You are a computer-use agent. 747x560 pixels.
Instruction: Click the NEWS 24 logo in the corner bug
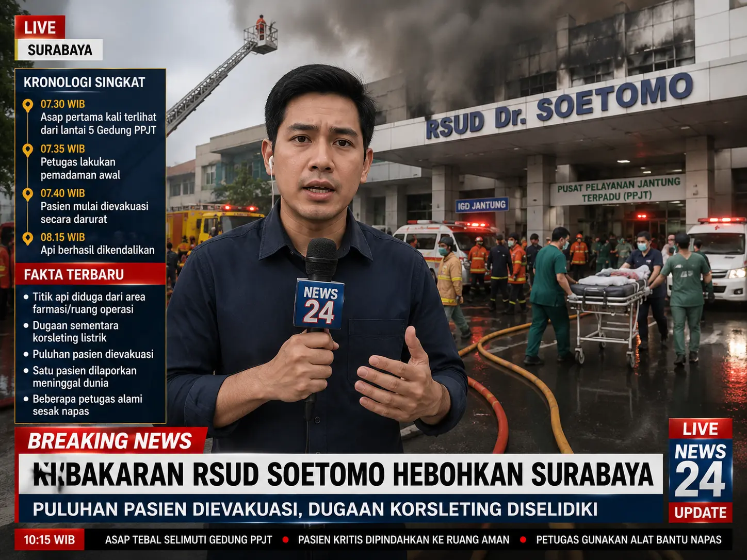701,470
